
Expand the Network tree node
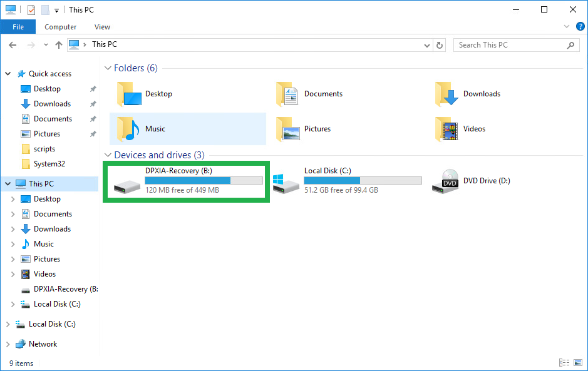(8, 344)
